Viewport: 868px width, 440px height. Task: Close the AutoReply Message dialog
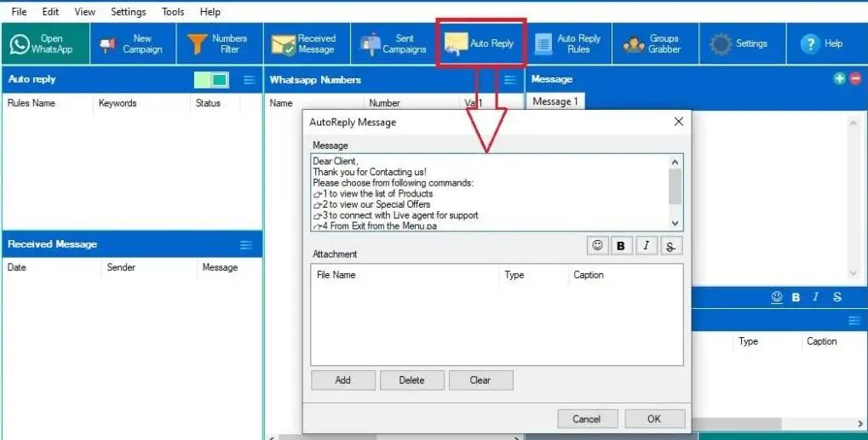679,122
